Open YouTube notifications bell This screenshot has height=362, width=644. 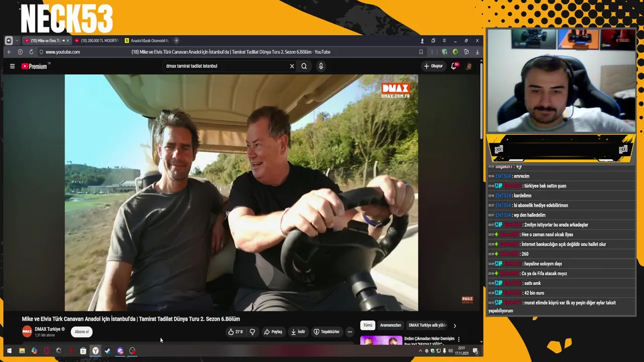(x=454, y=66)
